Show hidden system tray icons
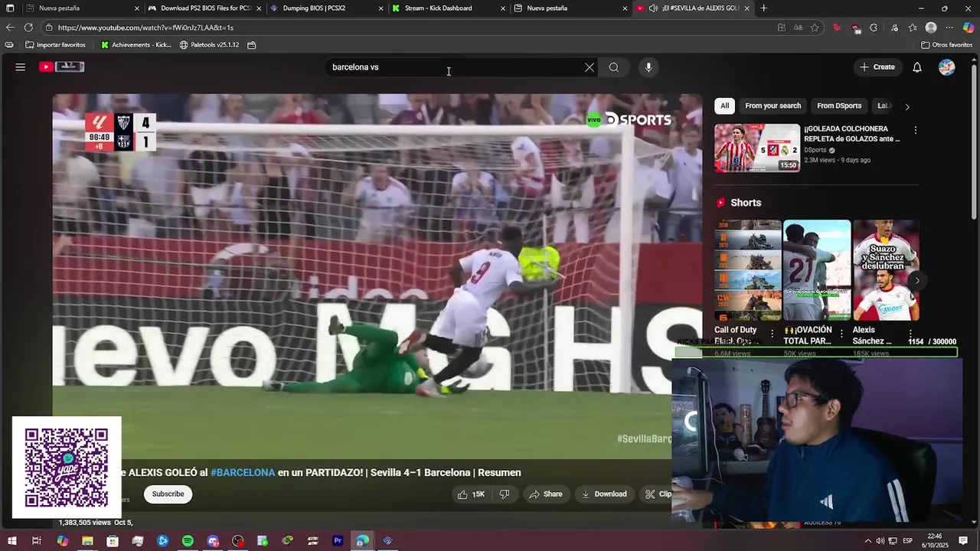The image size is (980, 551). [x=867, y=541]
